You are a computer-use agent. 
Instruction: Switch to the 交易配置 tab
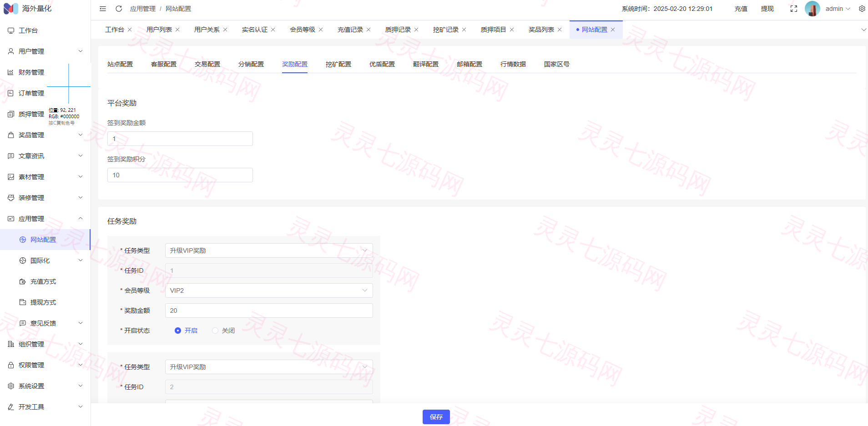pos(207,64)
